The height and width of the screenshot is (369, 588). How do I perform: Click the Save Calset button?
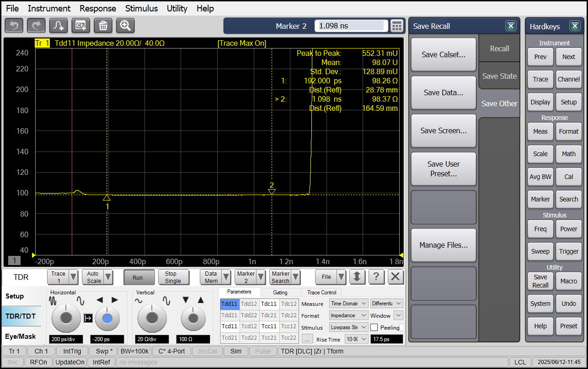click(444, 54)
